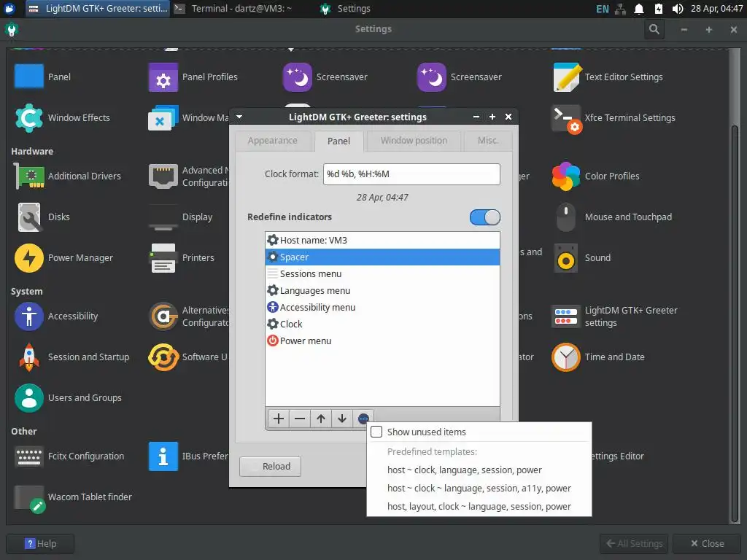
Task: Switch to Settings window in taskbar
Action: [347, 9]
